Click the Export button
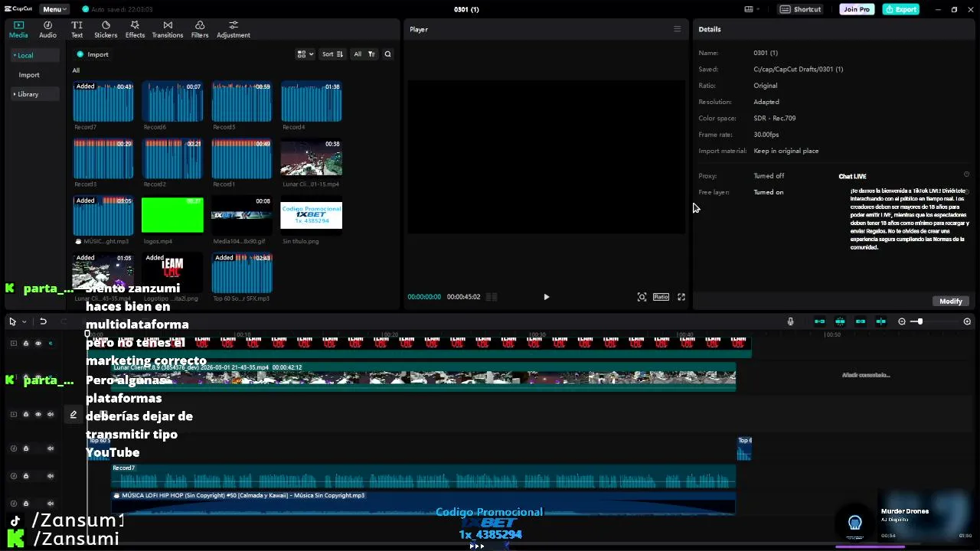Screen dimensions: 980x551 point(900,9)
